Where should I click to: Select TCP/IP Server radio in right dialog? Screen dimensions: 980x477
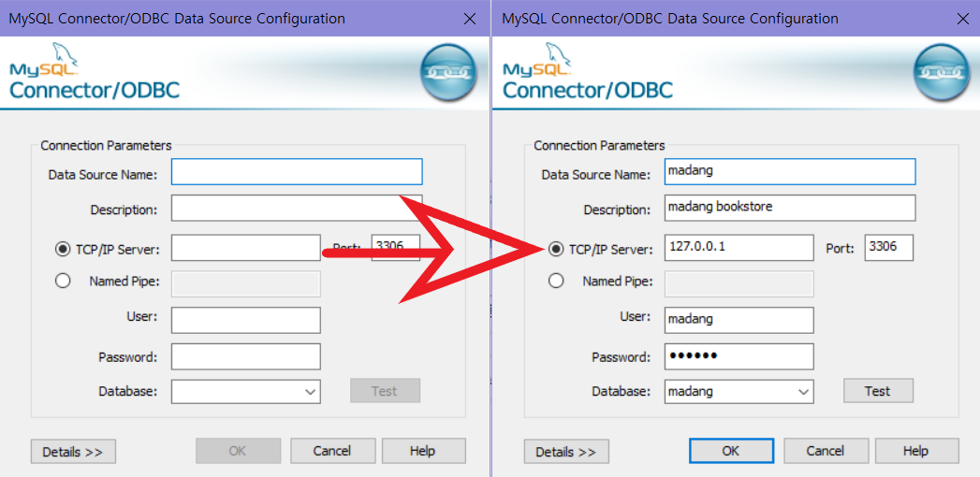pyautogui.click(x=556, y=250)
